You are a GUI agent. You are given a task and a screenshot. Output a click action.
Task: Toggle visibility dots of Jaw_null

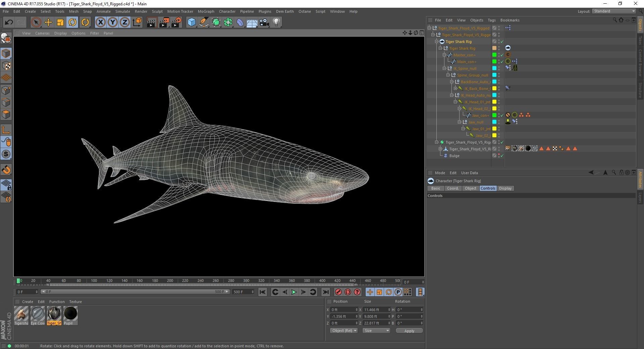[499, 122]
